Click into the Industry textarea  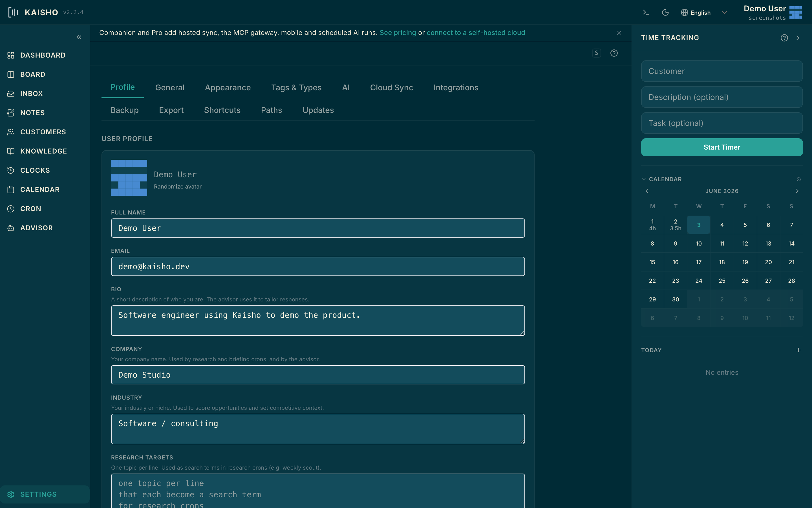[x=318, y=429]
